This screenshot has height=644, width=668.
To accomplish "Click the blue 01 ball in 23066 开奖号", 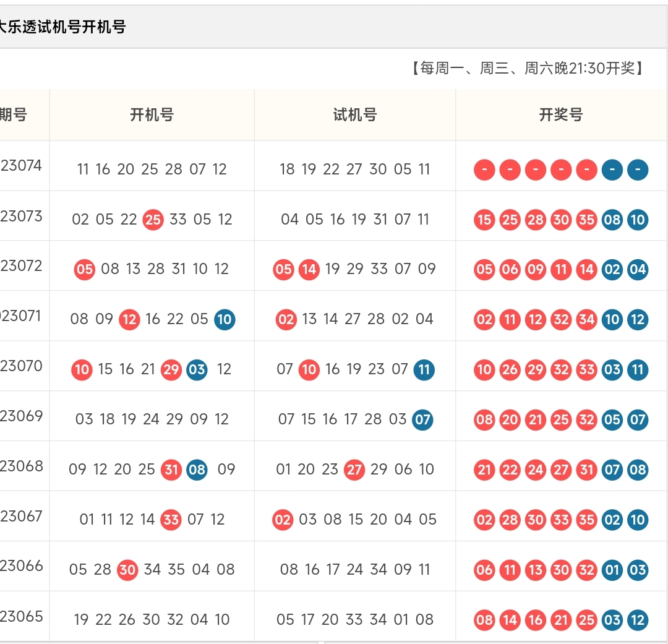I will pos(612,570).
